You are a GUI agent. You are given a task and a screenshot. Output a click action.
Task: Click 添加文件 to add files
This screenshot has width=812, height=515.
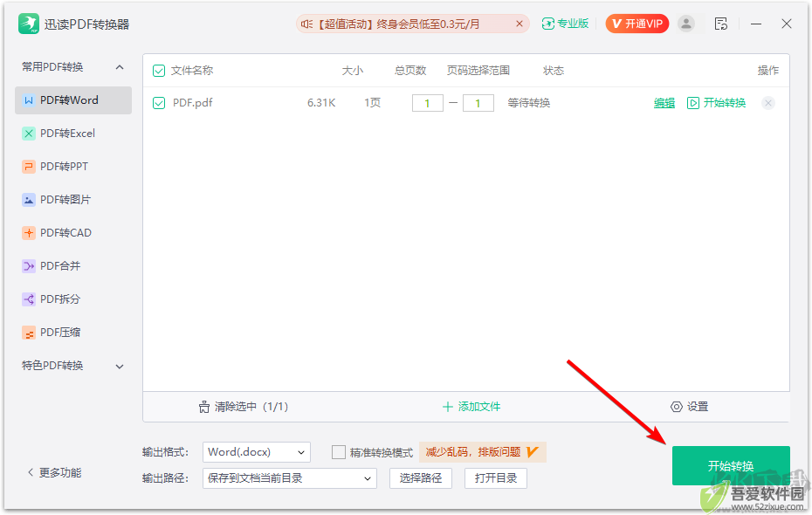coord(471,407)
